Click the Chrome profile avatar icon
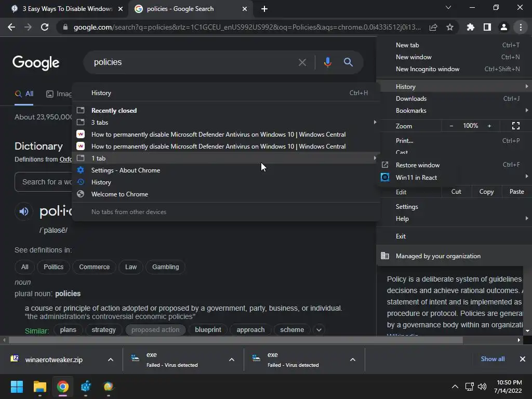The height and width of the screenshot is (399, 532). point(504,27)
